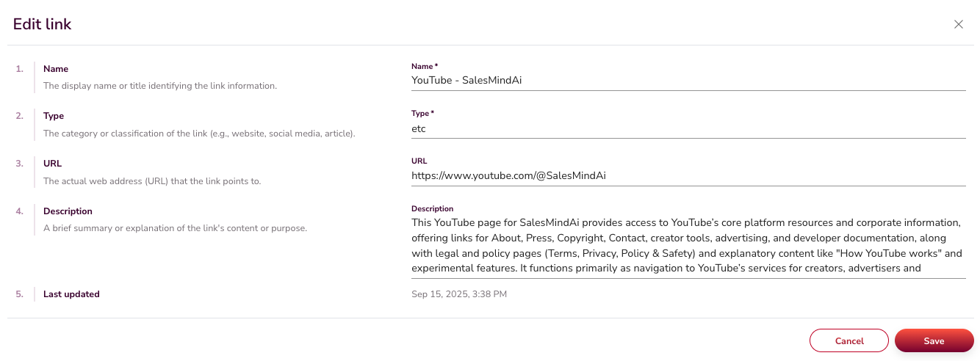Save the link changes
The image size is (980, 361).
[x=934, y=341]
